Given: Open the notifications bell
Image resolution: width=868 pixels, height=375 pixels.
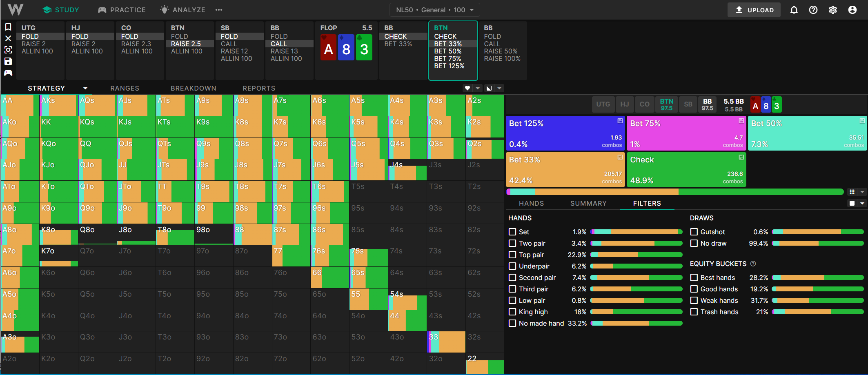Looking at the screenshot, I should pos(794,10).
